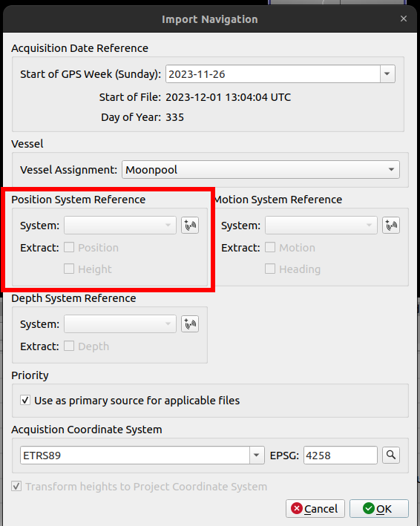Expand the ETRS89 coordinate system dropdown

257,456
